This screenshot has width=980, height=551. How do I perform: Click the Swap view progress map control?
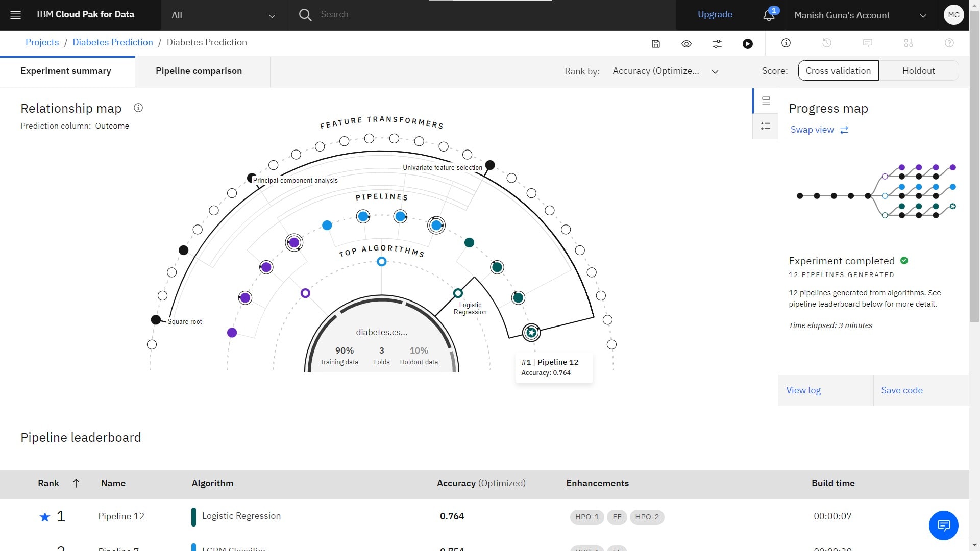819,129
